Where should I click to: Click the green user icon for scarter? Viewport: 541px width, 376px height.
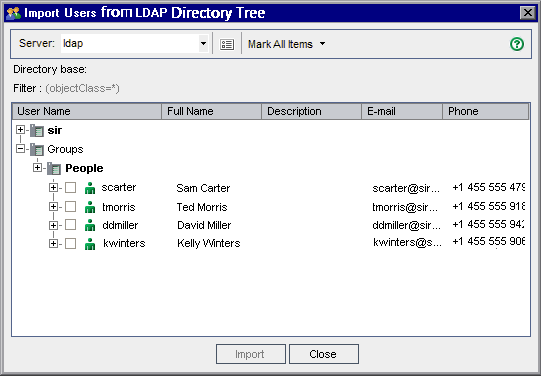90,188
